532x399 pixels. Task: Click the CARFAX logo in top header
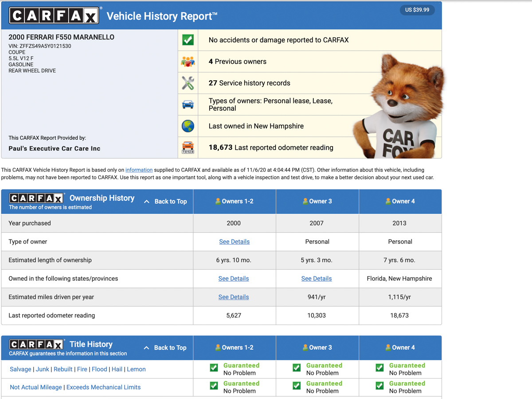pyautogui.click(x=54, y=16)
